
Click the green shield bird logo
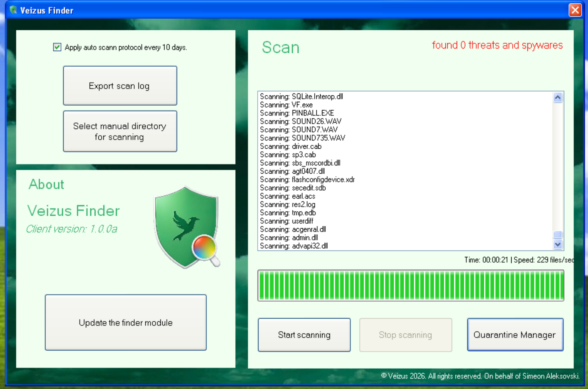[x=187, y=227]
